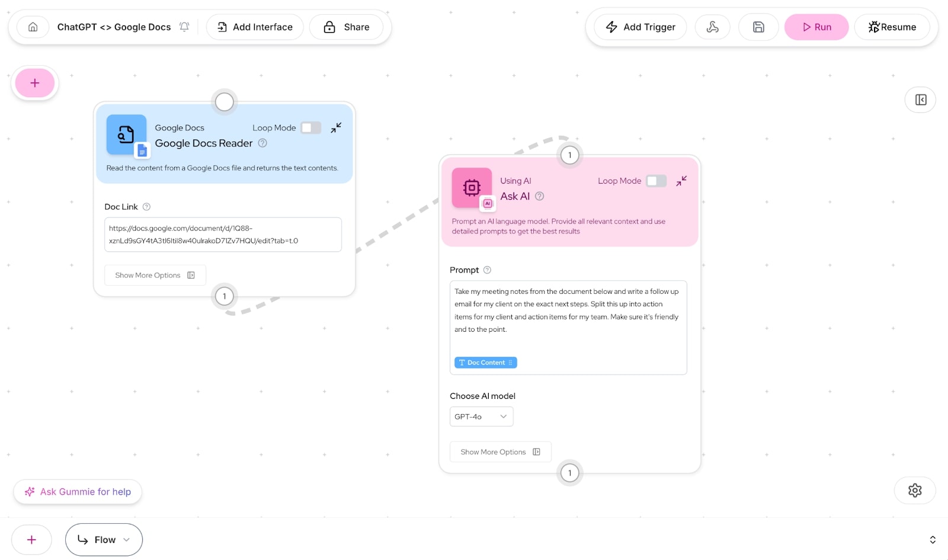
Task: Click the bottom bar plus button
Action: pos(31,540)
